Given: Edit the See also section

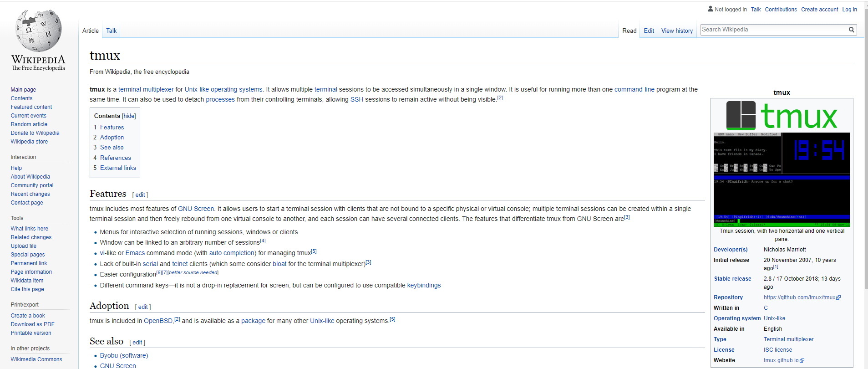Looking at the screenshot, I should point(137,343).
